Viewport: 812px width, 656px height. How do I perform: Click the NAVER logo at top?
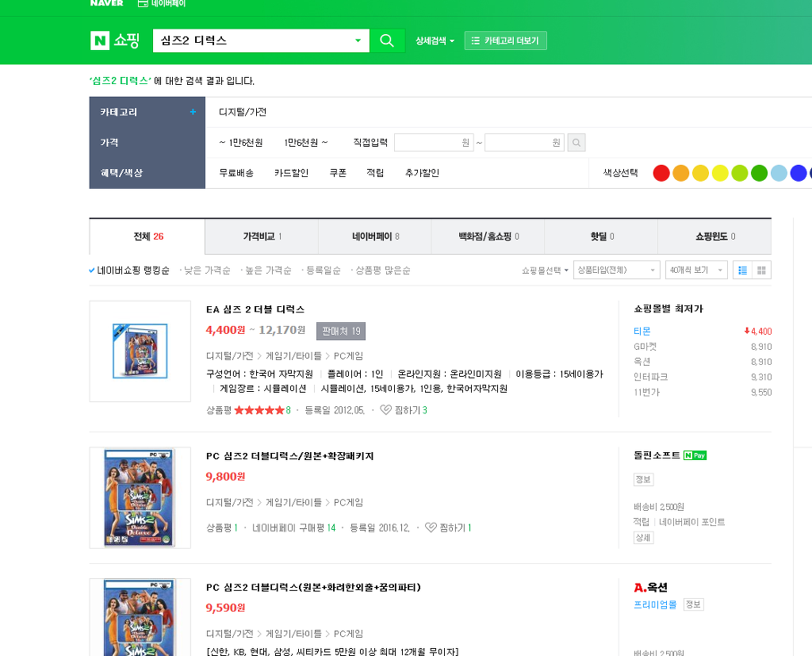pyautogui.click(x=107, y=3)
